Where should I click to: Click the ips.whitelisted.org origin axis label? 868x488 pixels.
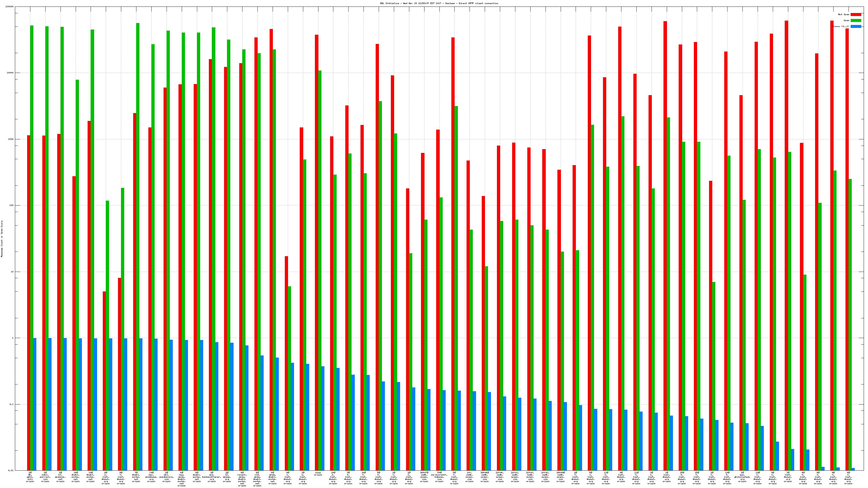tap(742, 477)
